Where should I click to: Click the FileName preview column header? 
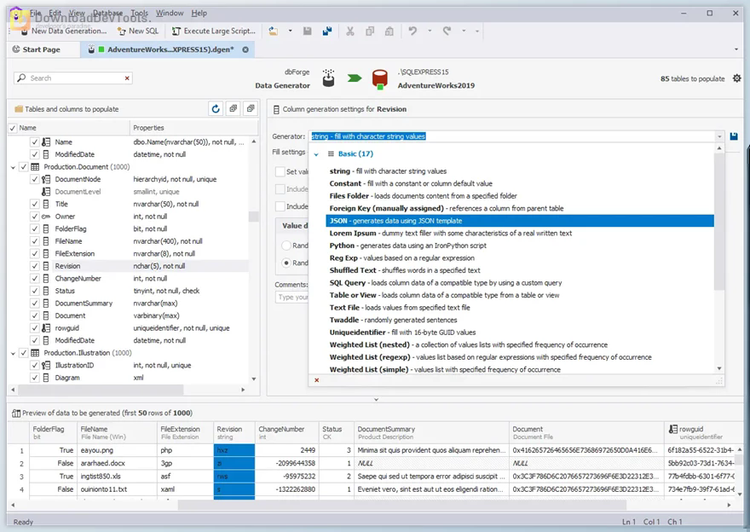point(117,432)
